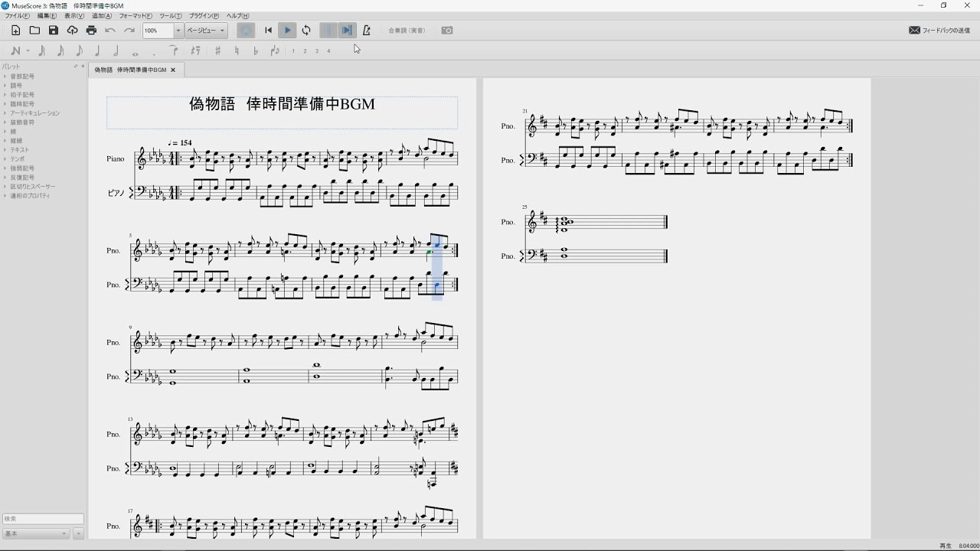Apply natural accidental
The width and height of the screenshot is (980, 551).
(x=237, y=51)
